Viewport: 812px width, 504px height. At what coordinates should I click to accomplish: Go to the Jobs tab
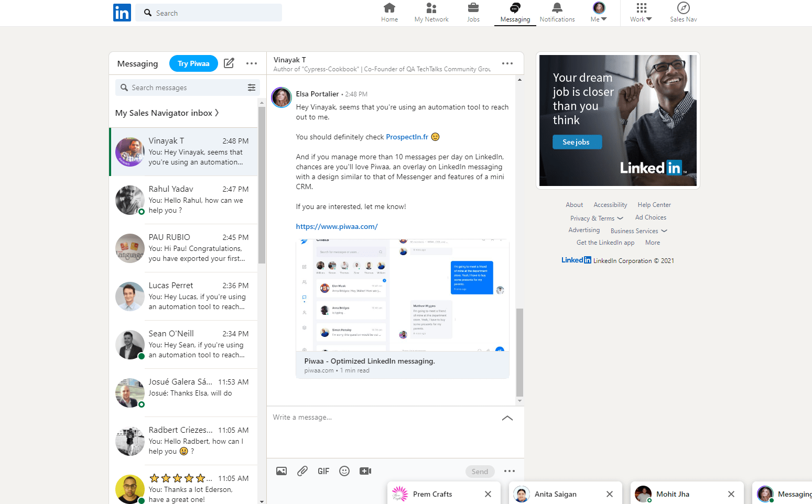pyautogui.click(x=473, y=13)
